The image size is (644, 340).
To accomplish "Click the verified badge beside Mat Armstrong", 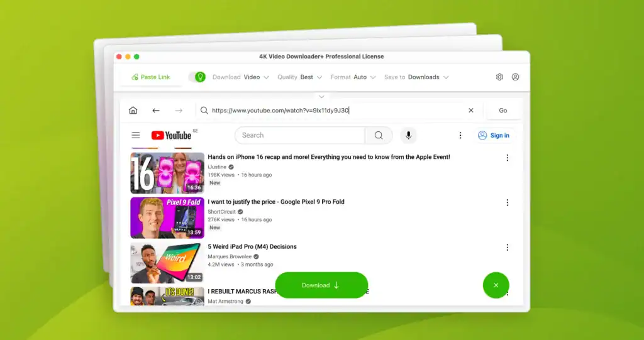I will click(x=248, y=302).
